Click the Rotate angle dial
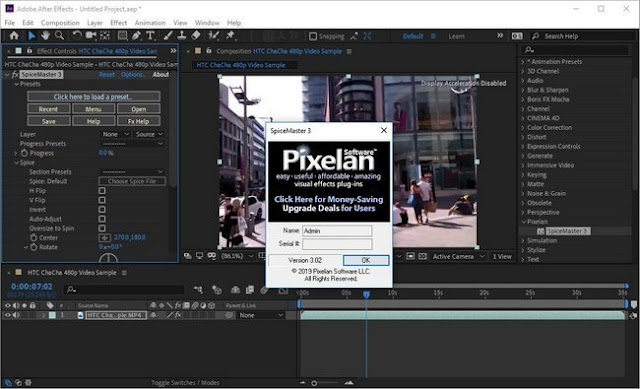Screen dimensions: 640x389 click(108, 258)
